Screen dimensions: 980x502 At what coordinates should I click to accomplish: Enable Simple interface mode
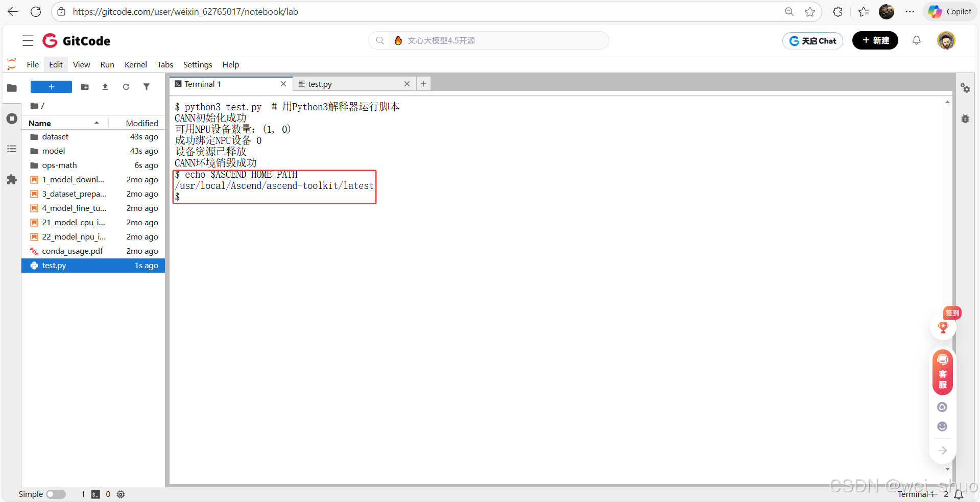click(x=56, y=494)
